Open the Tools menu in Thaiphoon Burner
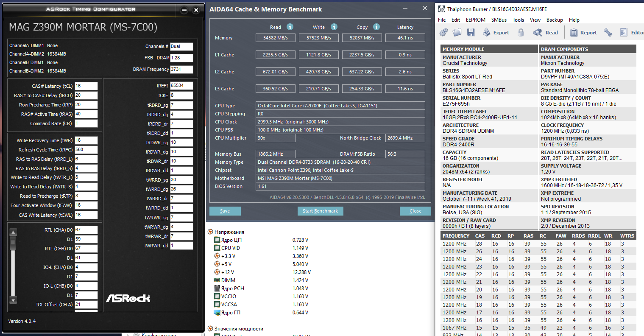The image size is (644, 336). [x=518, y=20]
